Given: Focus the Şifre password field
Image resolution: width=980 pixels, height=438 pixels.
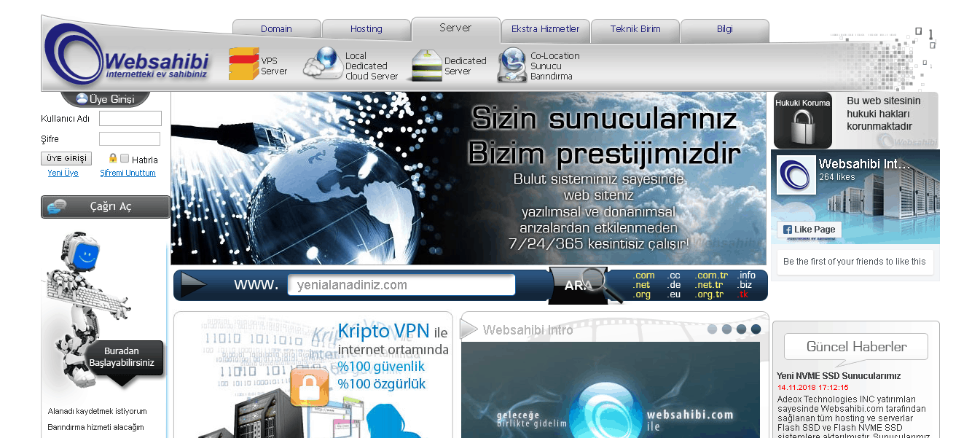Looking at the screenshot, I should pos(130,139).
